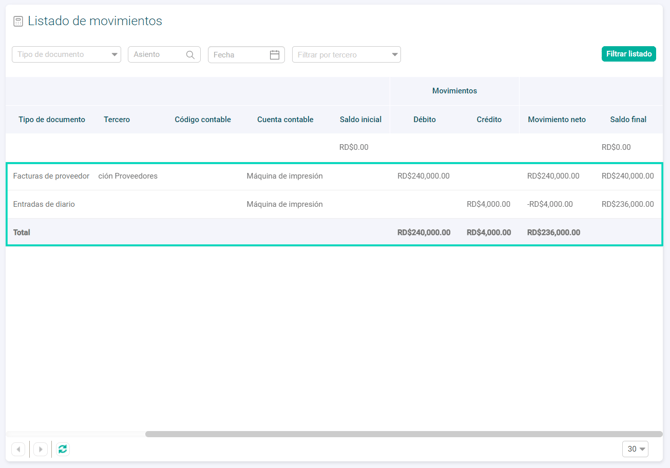This screenshot has width=670, height=468.
Task: Click the Cuenta contable column header
Action: [285, 119]
